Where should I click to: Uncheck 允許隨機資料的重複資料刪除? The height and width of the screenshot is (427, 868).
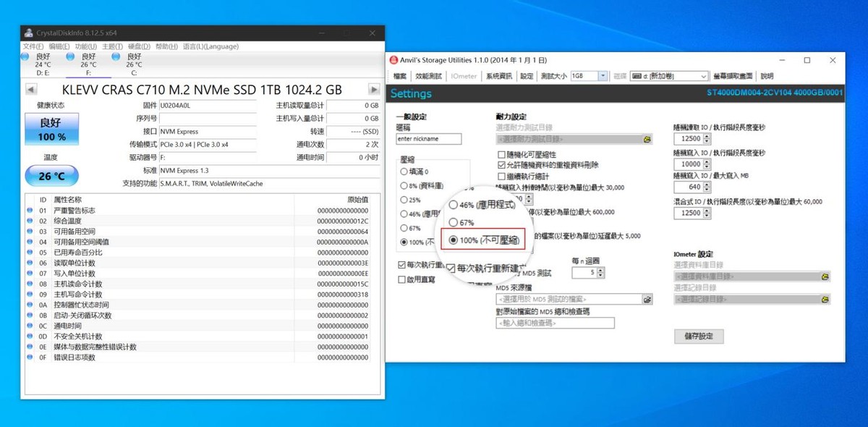tap(501, 166)
